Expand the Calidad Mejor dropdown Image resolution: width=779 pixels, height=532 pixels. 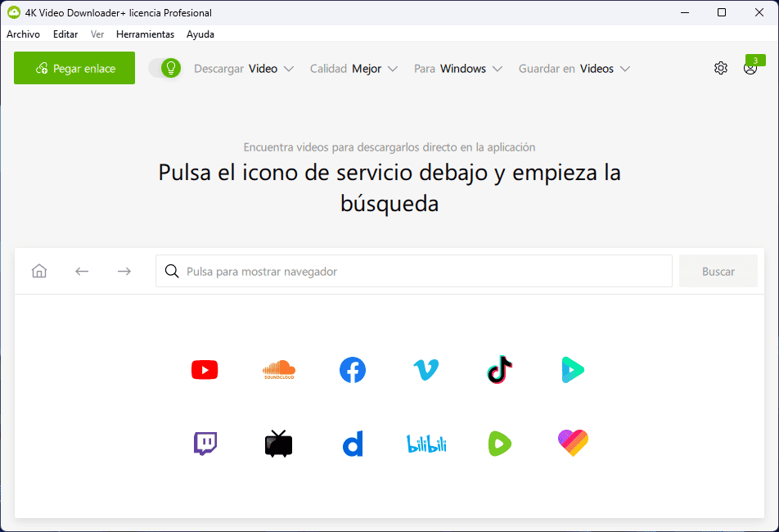(x=353, y=69)
